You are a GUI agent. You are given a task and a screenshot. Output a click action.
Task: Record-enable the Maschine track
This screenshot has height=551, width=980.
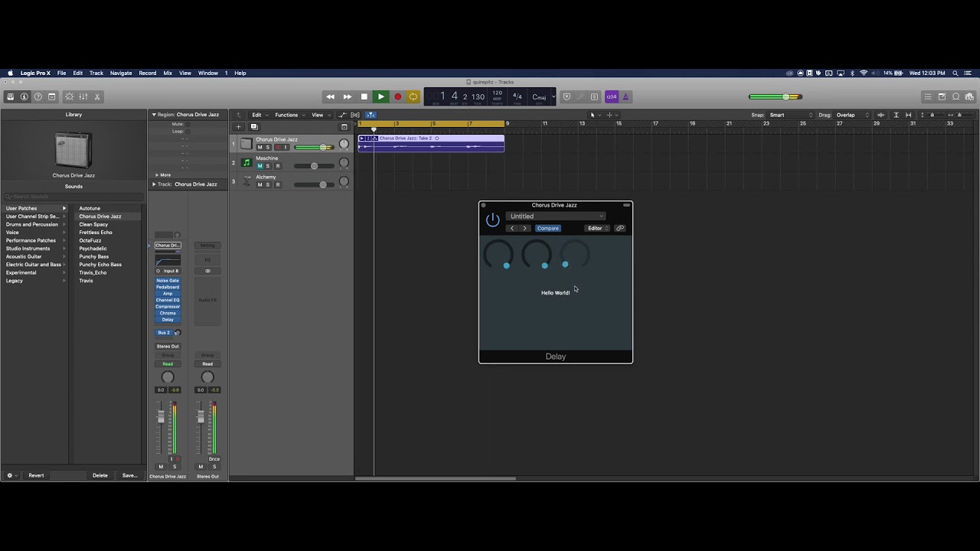click(x=277, y=166)
